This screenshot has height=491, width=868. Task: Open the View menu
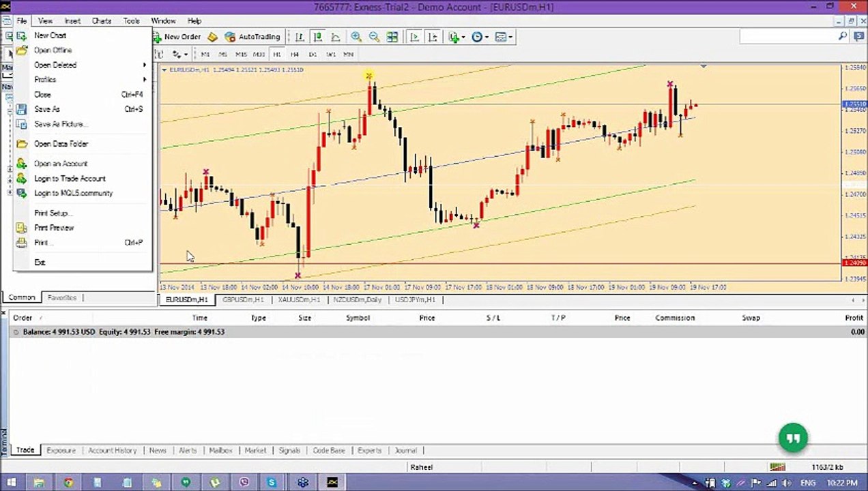tap(45, 21)
